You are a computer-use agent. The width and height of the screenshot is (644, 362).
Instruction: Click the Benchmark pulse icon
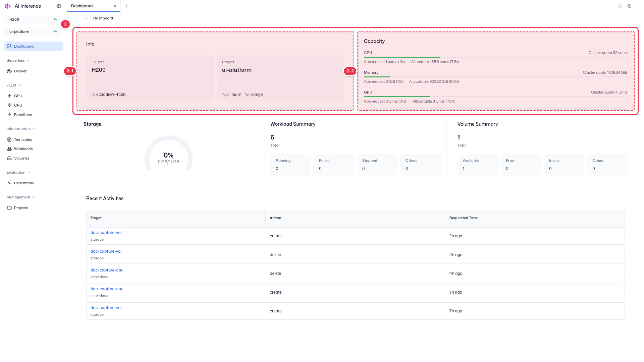pyautogui.click(x=9, y=183)
